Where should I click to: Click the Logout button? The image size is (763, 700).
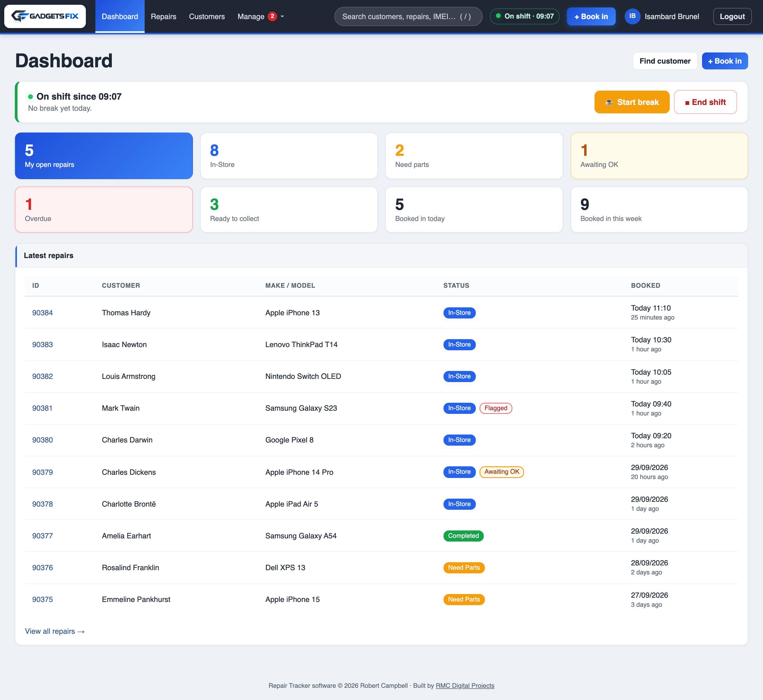coord(732,16)
